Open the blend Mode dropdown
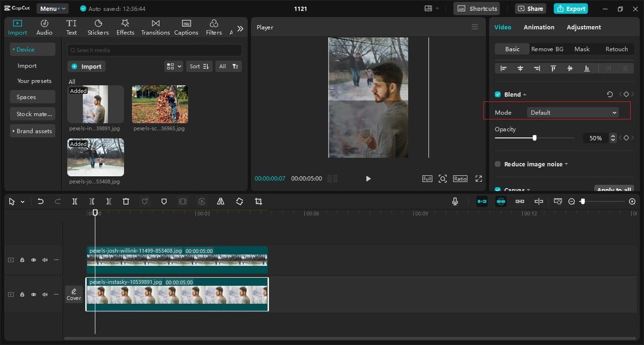The width and height of the screenshot is (644, 345). click(x=573, y=113)
